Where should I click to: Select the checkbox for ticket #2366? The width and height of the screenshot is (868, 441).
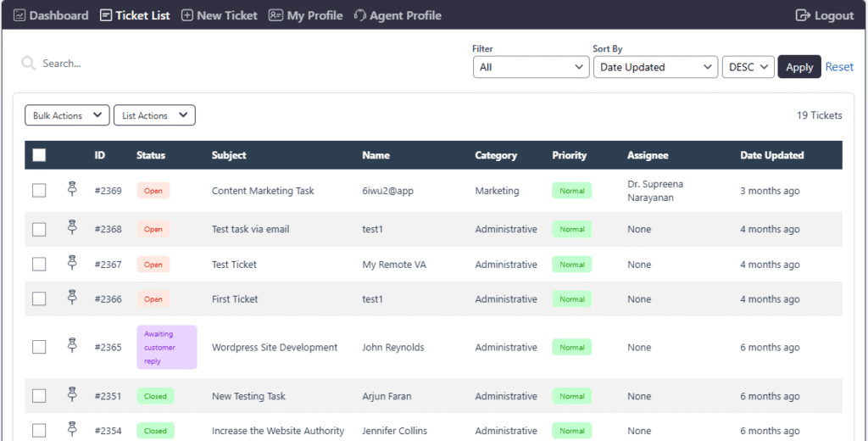coord(39,299)
